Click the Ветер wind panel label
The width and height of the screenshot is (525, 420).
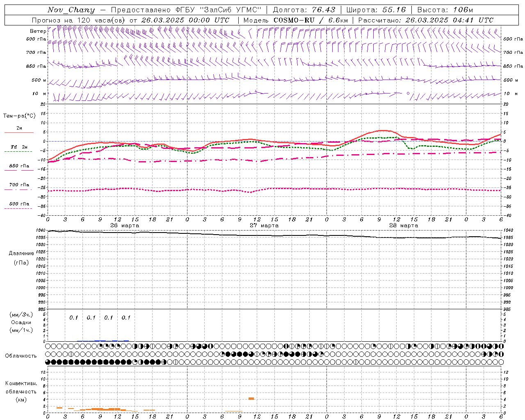(x=38, y=31)
